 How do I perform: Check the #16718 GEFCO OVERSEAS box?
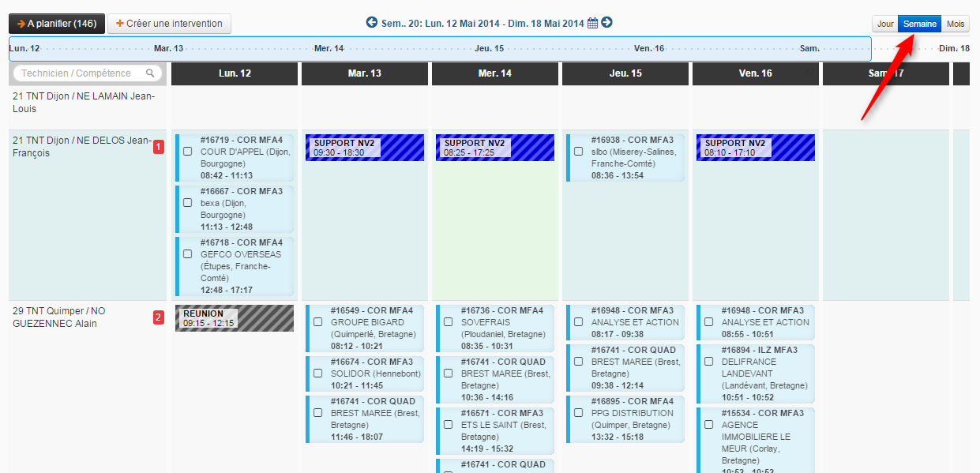188,254
